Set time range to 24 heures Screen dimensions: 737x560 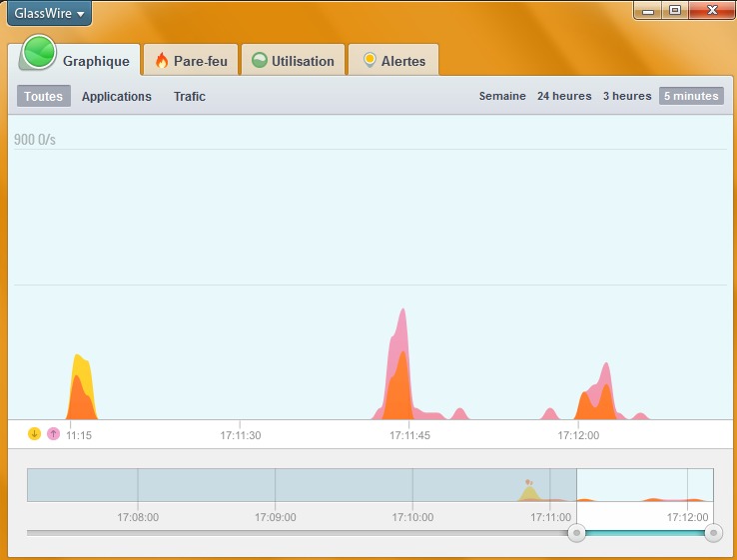(x=564, y=96)
